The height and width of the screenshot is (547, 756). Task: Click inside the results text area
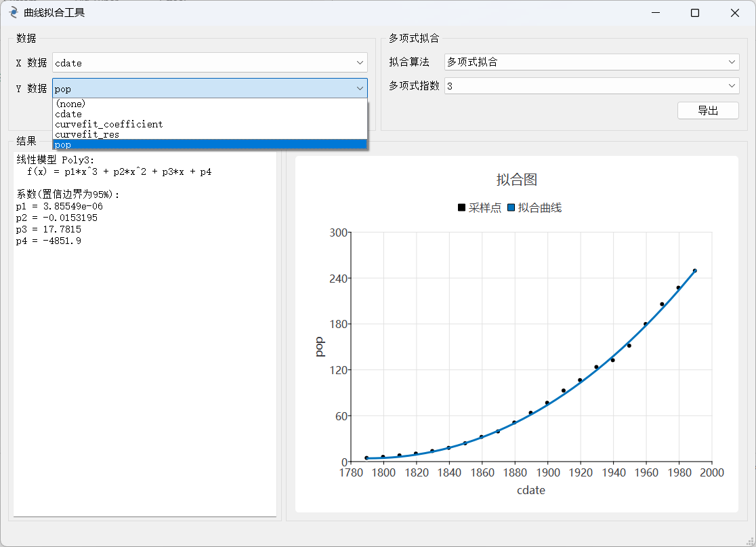tap(144, 373)
